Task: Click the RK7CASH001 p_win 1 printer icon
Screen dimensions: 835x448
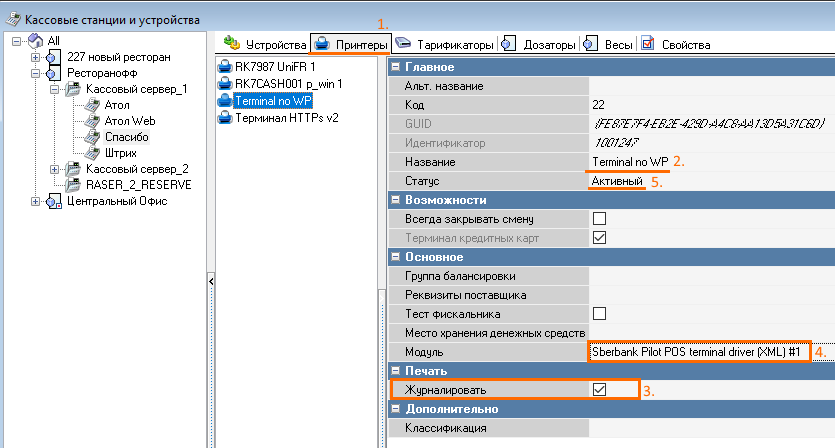Action: [225, 83]
